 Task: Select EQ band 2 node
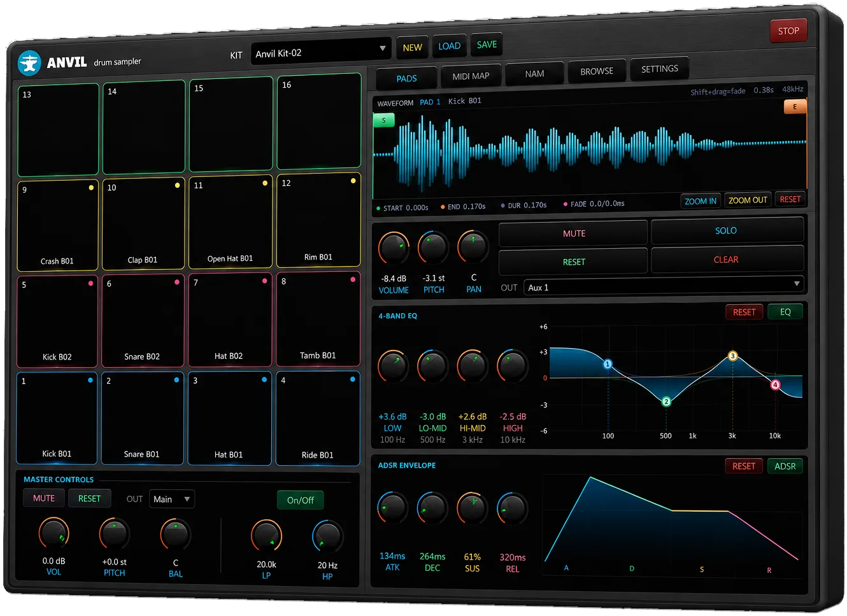point(666,402)
